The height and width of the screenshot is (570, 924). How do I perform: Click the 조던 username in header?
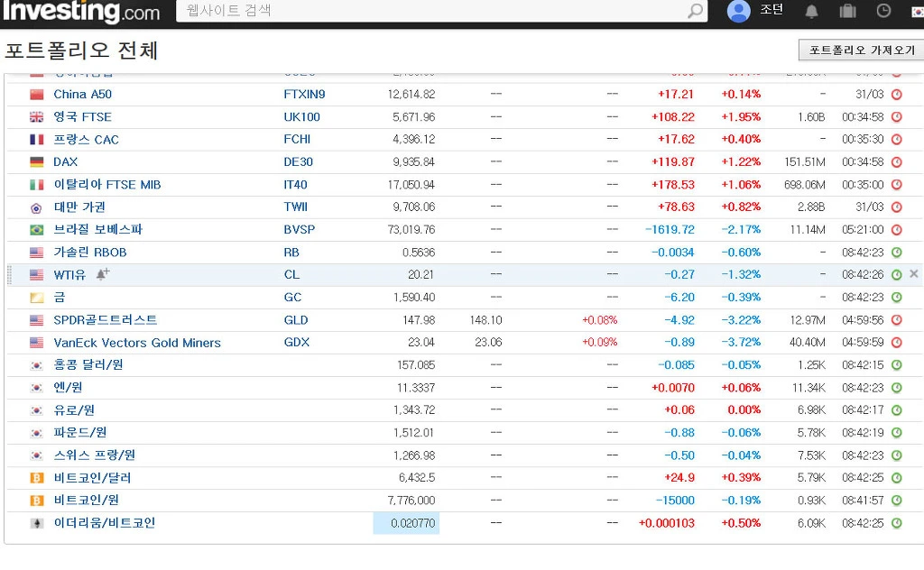pos(772,10)
